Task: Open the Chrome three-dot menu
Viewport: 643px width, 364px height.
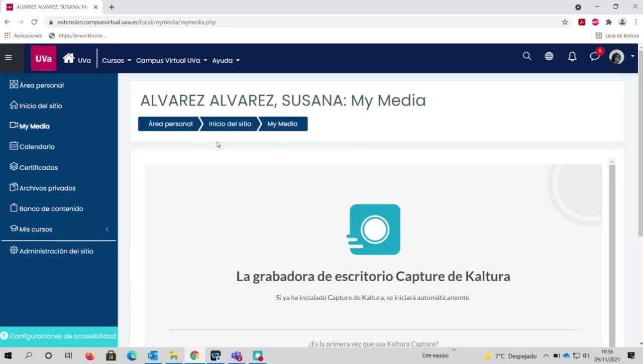Action: 636,22
